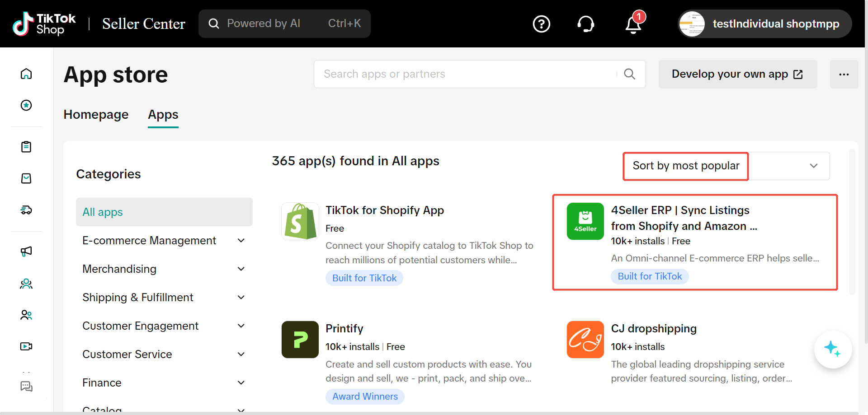Open the TikTok for Shopify App listing

point(385,210)
